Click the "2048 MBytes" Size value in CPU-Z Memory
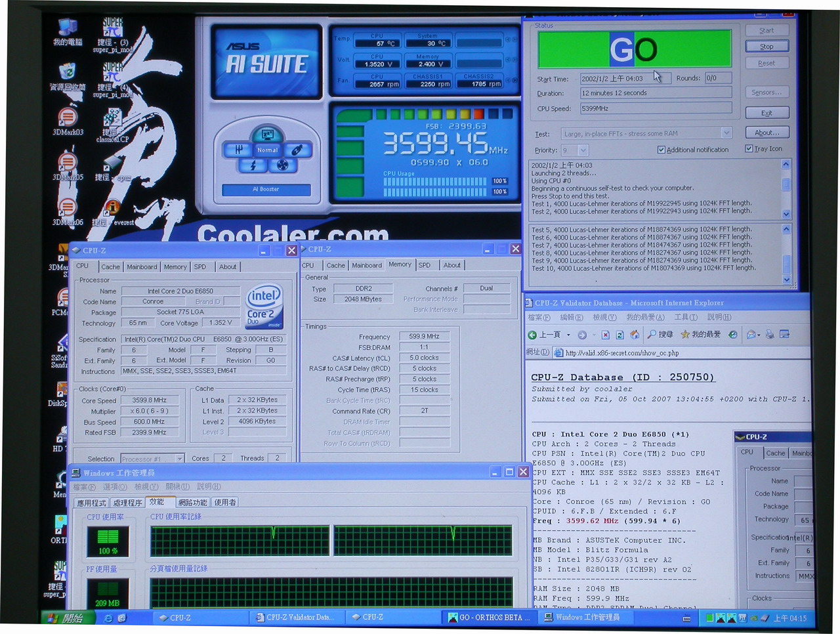The height and width of the screenshot is (634, 840). (363, 299)
